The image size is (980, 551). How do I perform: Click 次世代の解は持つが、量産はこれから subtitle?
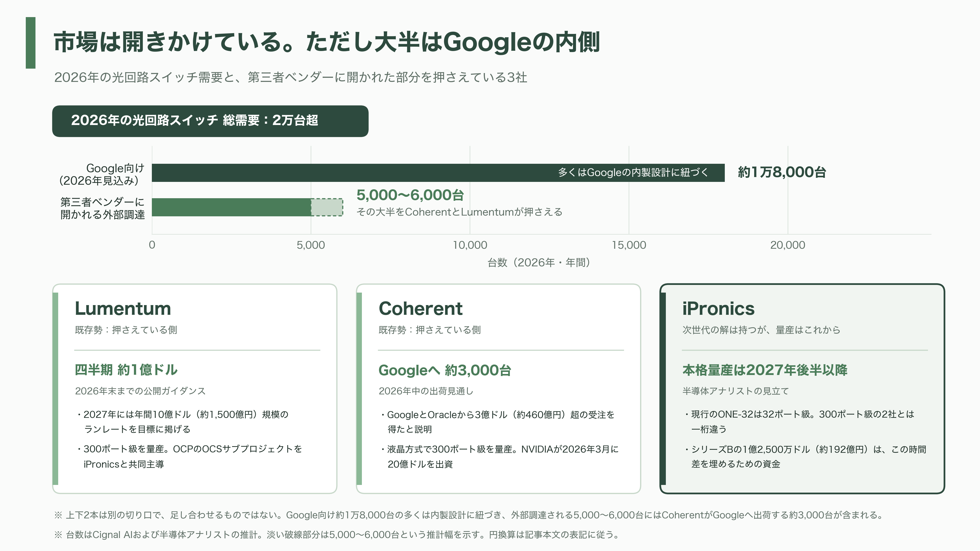pyautogui.click(x=761, y=330)
